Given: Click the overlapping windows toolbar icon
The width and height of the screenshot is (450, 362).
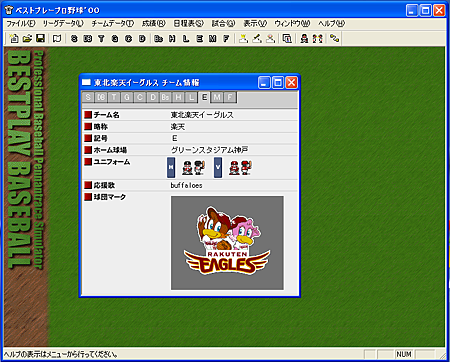Looking at the screenshot, I should tap(287, 39).
